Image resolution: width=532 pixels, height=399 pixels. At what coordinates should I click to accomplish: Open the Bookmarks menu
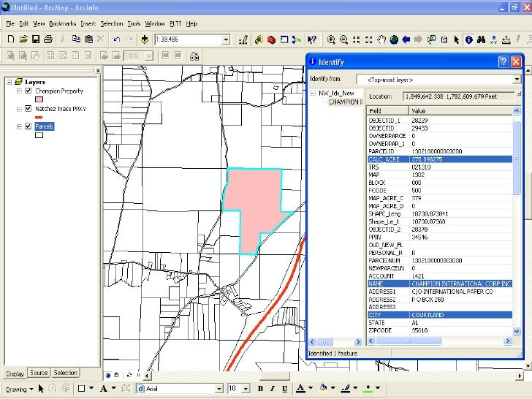tap(62, 23)
